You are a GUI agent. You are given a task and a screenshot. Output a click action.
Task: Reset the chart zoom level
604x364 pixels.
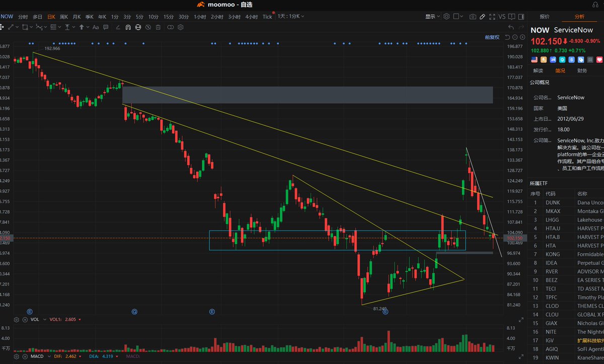507,37
